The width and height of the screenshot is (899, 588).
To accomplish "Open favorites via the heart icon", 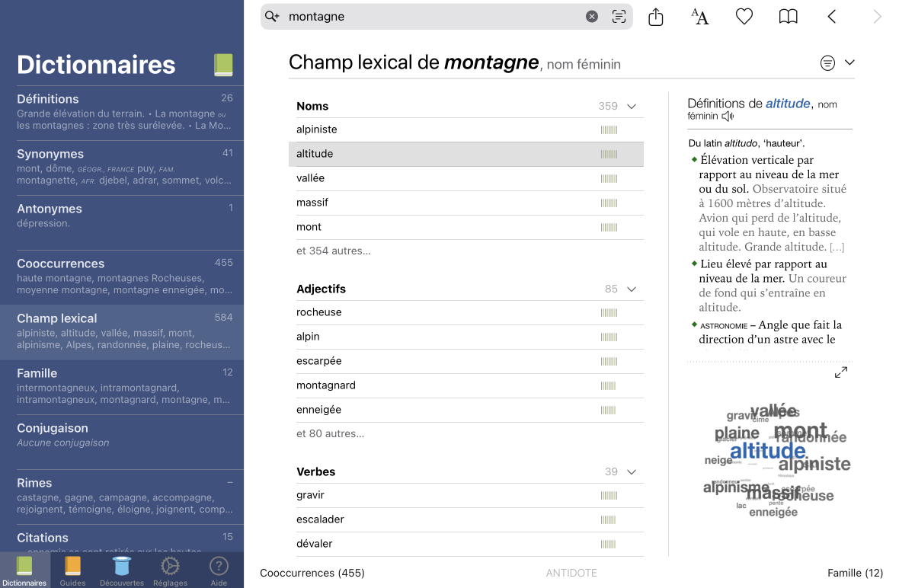I will (x=744, y=16).
